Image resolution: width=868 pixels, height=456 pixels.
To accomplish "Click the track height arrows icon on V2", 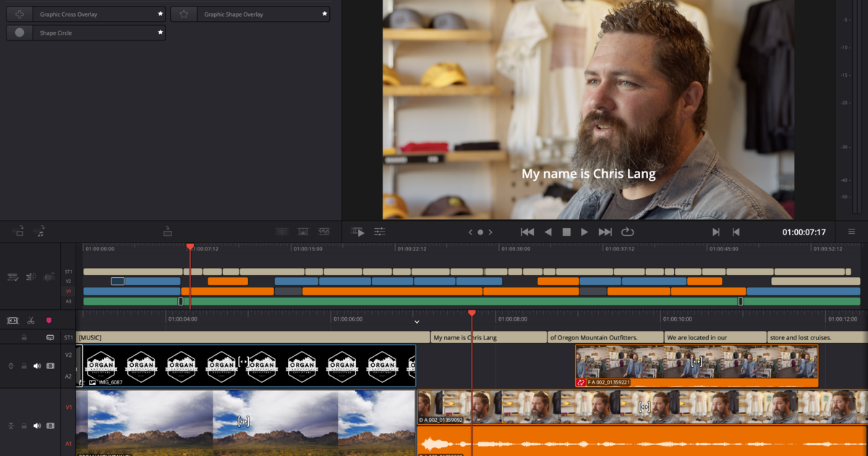I will [11, 366].
